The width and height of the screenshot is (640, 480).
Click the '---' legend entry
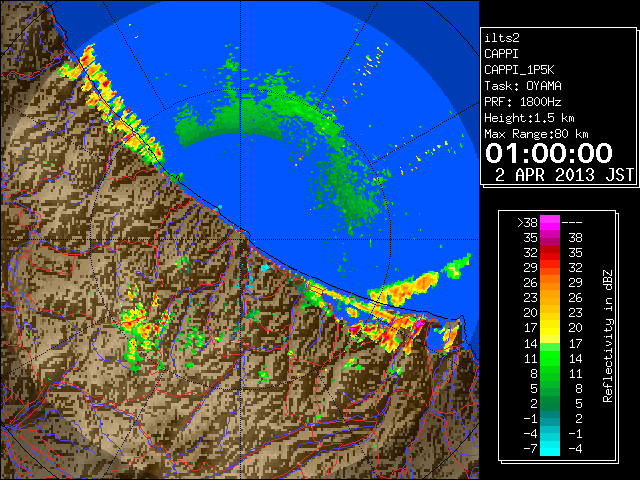coord(572,223)
